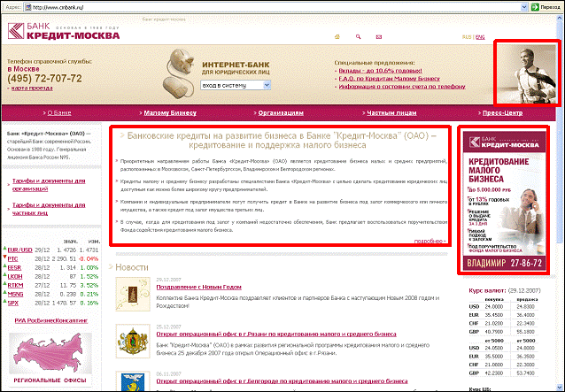Viewport: 565px width, 392px height.
Task: Open карта проезда link
Action: (x=32, y=88)
